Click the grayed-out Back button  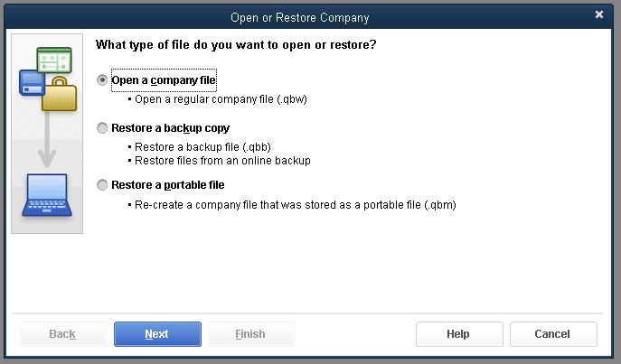(63, 334)
